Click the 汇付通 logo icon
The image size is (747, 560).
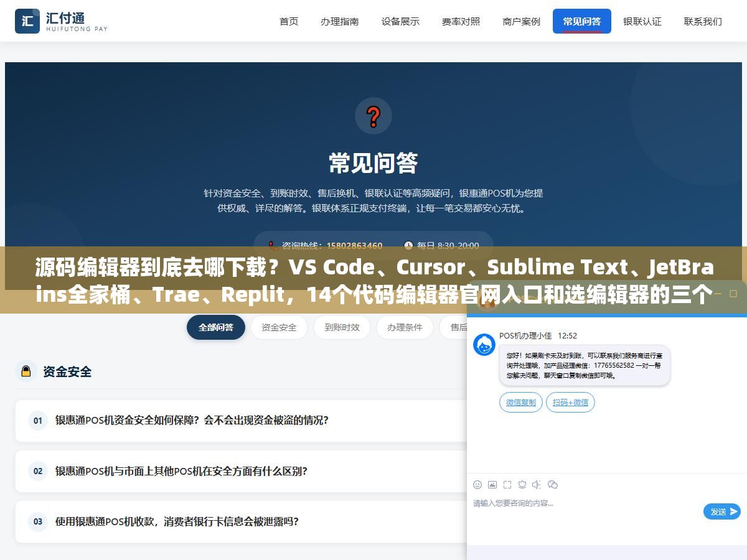[x=27, y=21]
